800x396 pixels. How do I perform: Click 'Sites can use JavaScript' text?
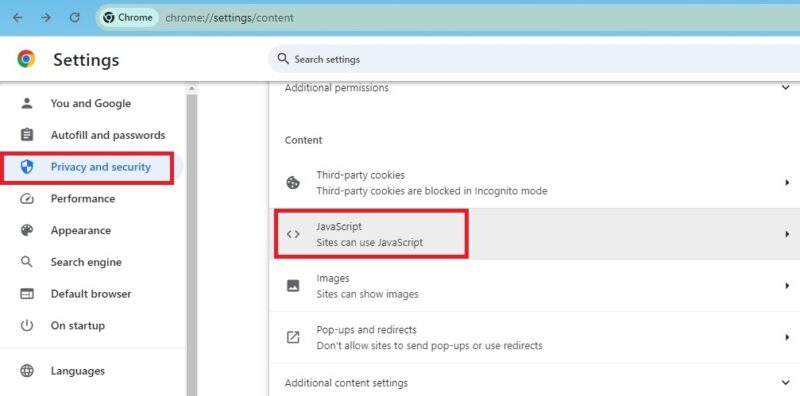[369, 242]
